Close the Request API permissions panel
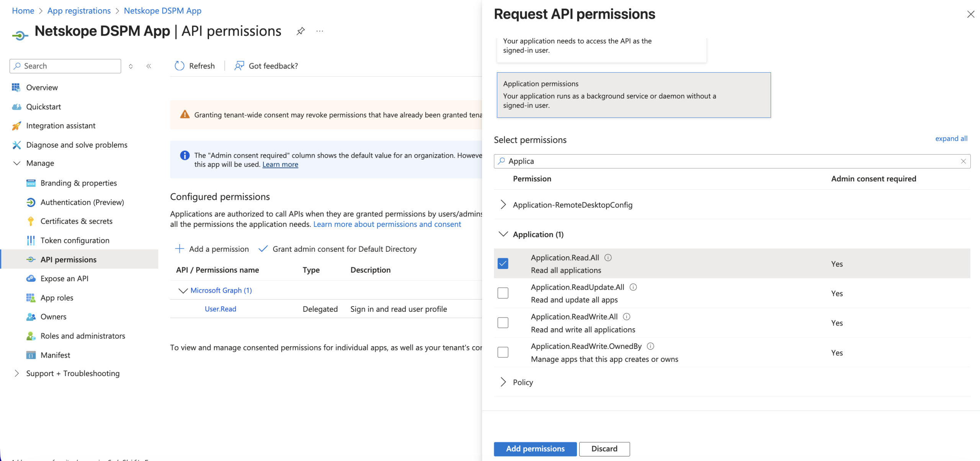The width and height of the screenshot is (980, 461). pyautogui.click(x=970, y=14)
